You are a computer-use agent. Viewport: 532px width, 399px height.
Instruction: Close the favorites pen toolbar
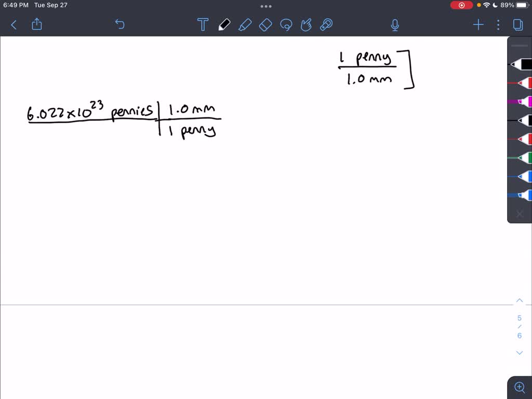click(520, 214)
